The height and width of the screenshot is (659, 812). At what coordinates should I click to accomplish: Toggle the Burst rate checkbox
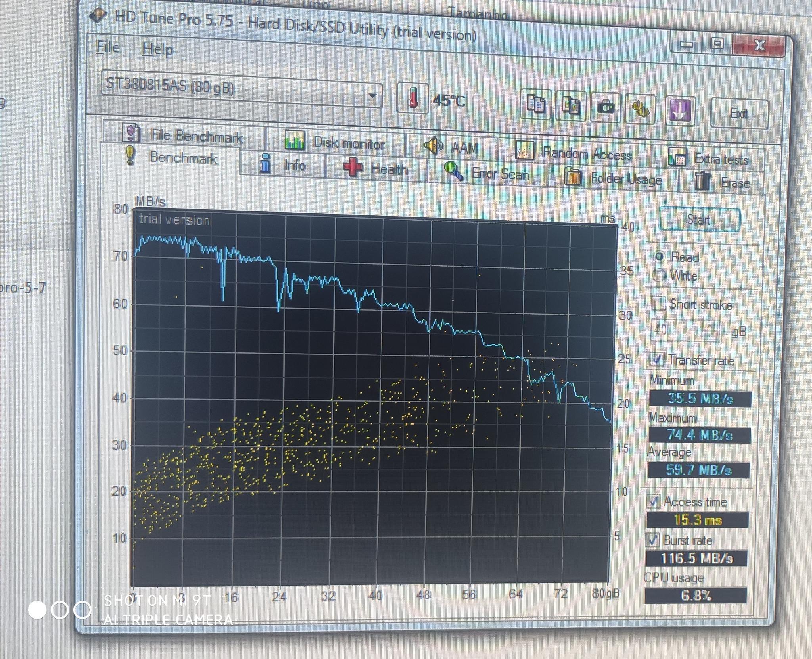coord(652,540)
